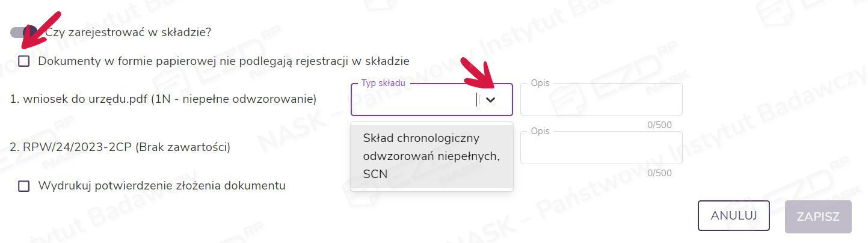Viewport: 868px width, 243px height.
Task: Click the 'wniosek do urzędu.pdf' document entry
Action: pyautogui.click(x=164, y=98)
